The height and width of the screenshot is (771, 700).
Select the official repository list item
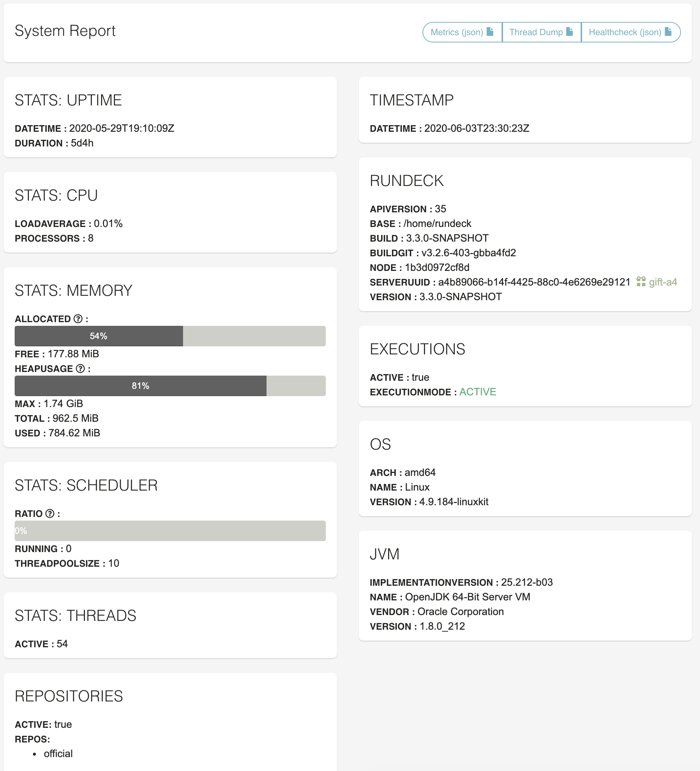58,753
